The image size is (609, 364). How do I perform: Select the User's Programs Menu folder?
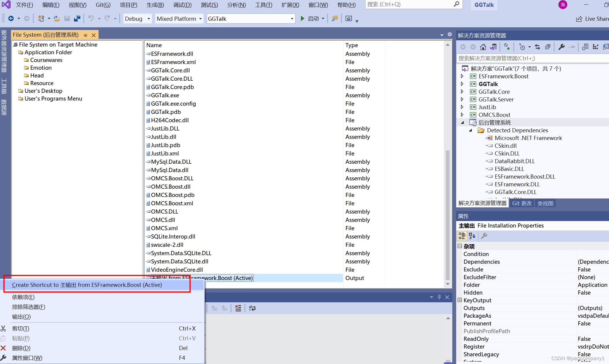[x=53, y=98]
